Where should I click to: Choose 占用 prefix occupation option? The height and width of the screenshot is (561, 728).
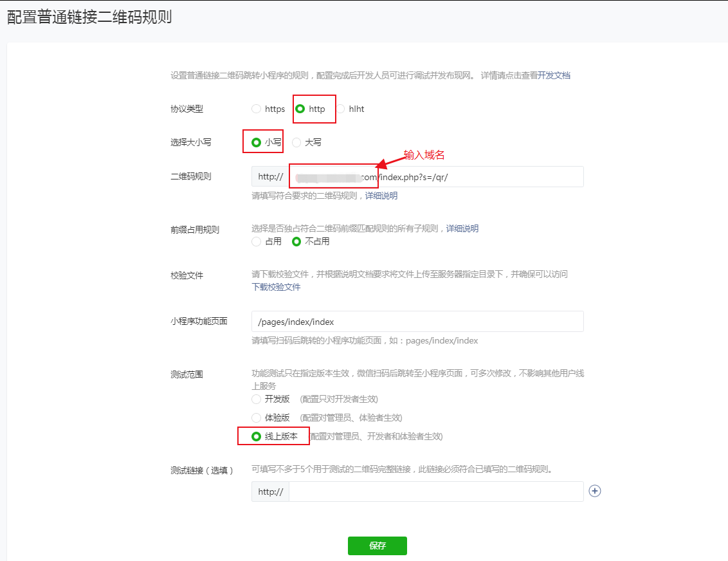click(x=257, y=241)
